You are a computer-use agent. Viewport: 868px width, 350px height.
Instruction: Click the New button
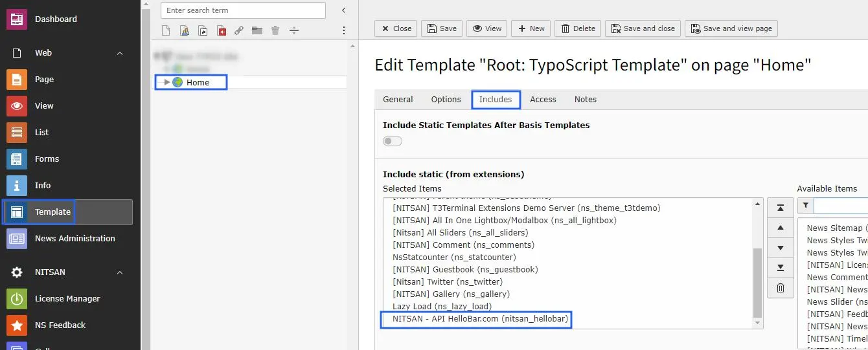(x=531, y=28)
